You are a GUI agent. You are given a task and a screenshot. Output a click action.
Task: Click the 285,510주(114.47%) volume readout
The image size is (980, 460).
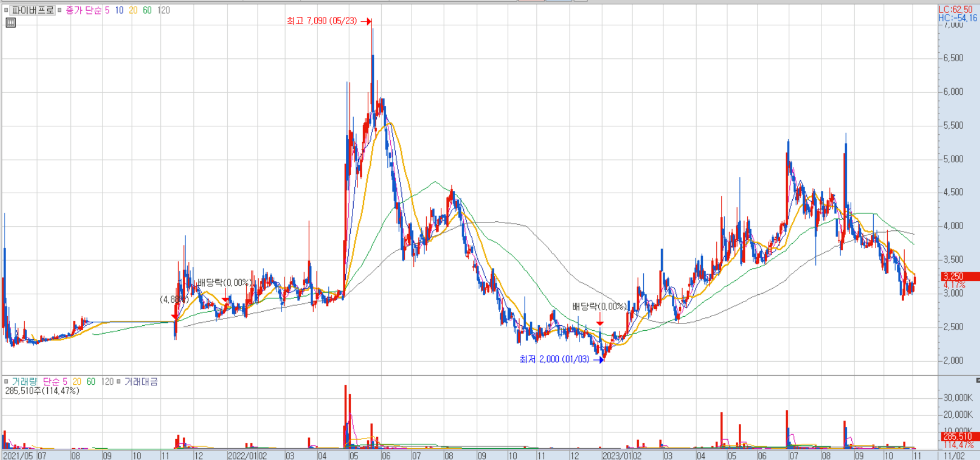42,391
